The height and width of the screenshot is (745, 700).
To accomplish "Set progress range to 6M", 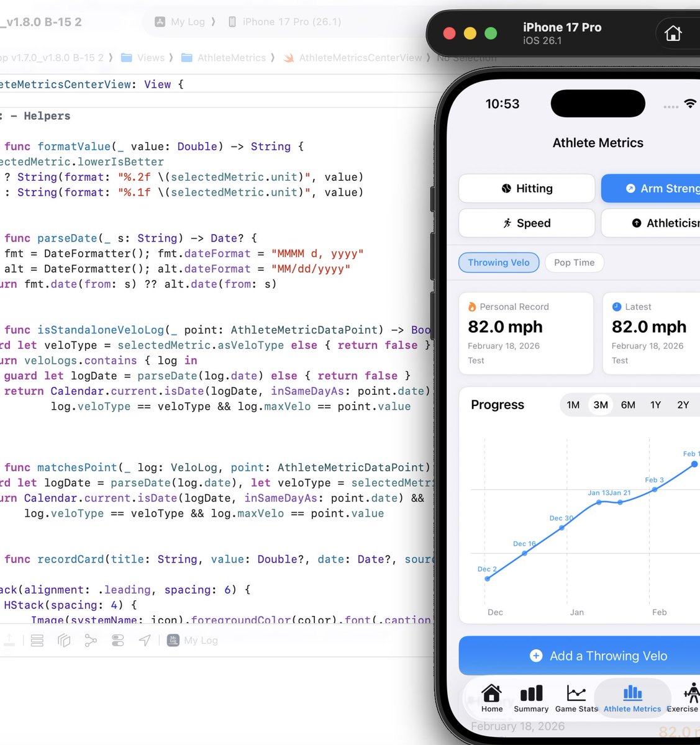I will pyautogui.click(x=628, y=405).
